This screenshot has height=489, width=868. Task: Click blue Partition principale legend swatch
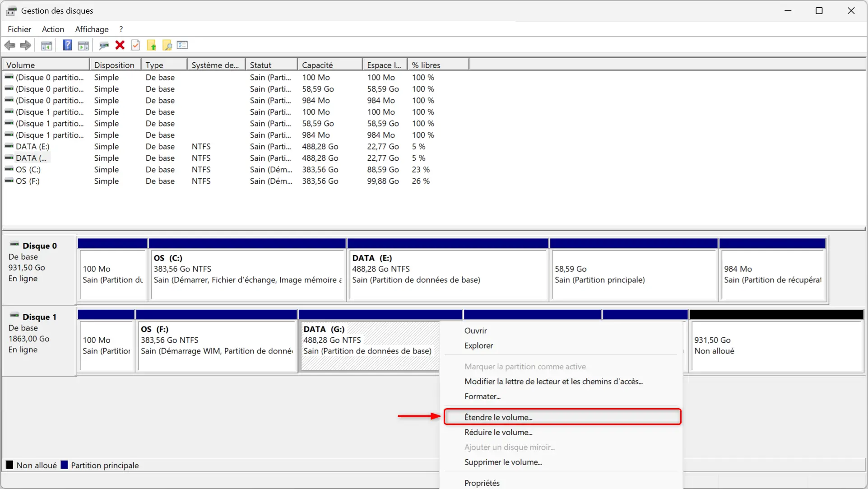tap(64, 465)
